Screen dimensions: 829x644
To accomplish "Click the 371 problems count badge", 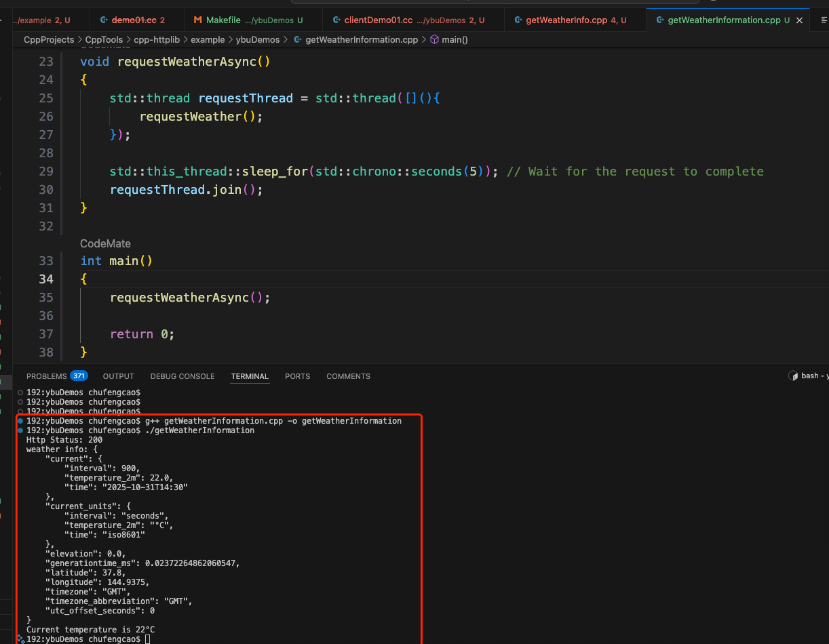I will (x=79, y=376).
